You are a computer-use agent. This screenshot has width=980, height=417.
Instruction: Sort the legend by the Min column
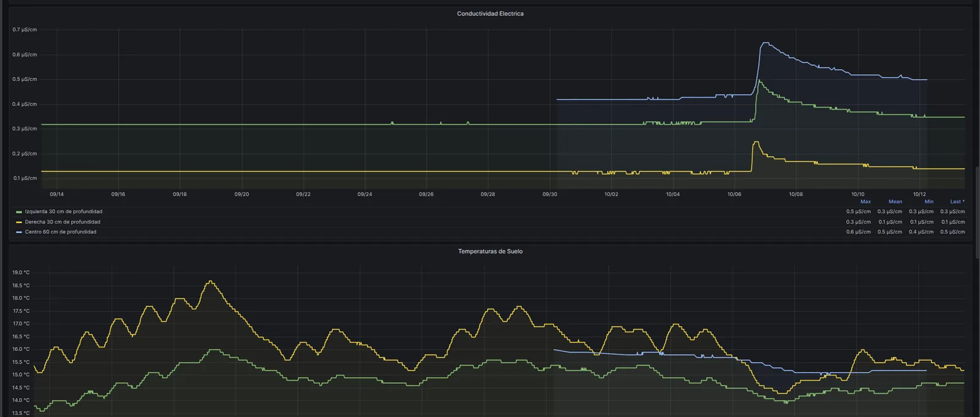point(929,201)
